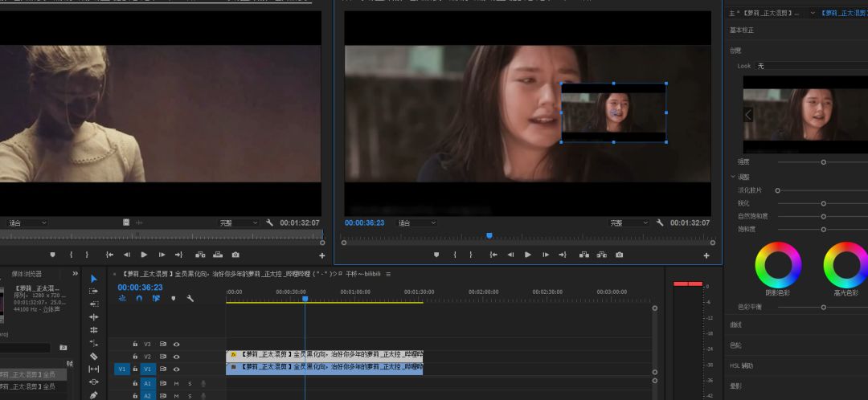Click Extract button in Program monitor
The image size is (868, 400).
tap(602, 255)
